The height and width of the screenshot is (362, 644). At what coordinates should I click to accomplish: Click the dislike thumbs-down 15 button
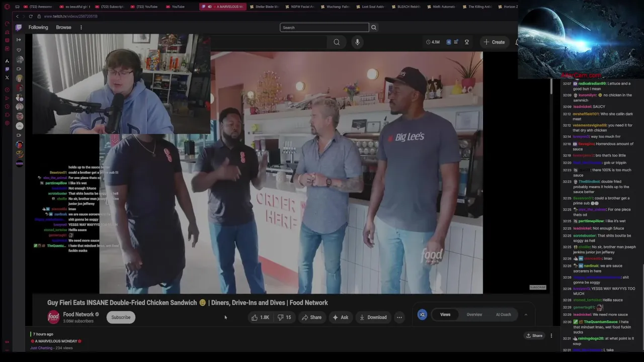(285, 317)
